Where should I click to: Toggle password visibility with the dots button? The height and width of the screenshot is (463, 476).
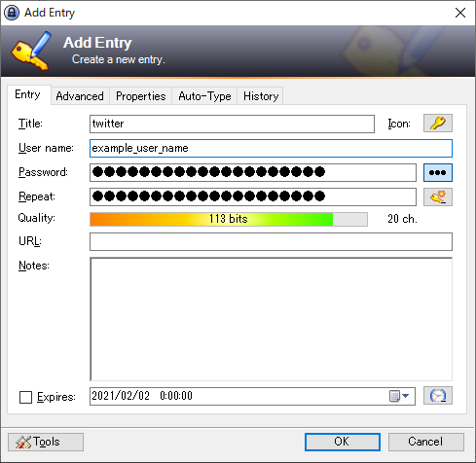coord(438,172)
